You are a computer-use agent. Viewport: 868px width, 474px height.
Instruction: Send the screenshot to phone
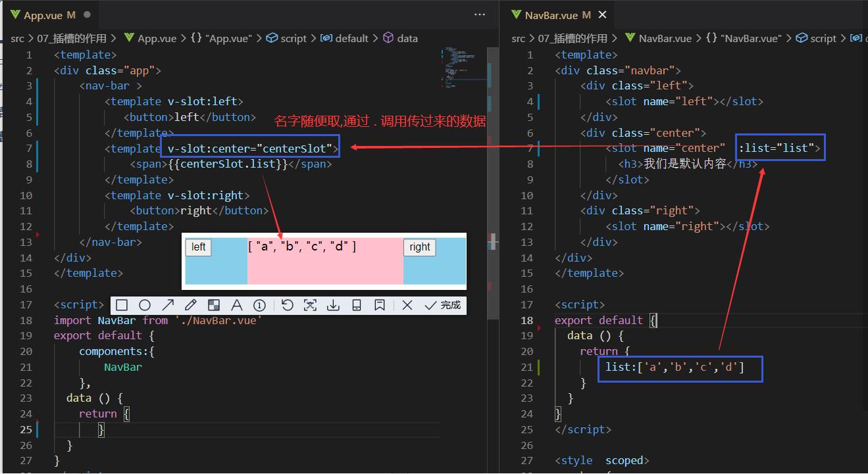(x=356, y=305)
